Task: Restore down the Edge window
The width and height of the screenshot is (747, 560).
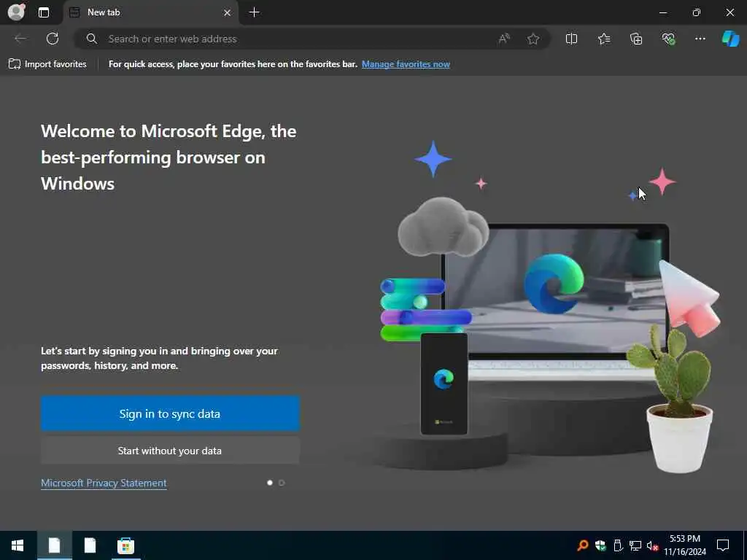Action: [x=697, y=12]
